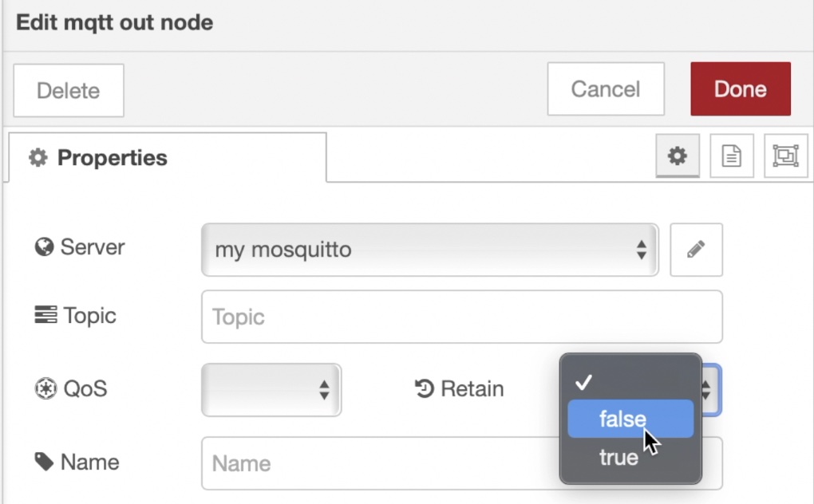Edit the server with the pencil icon
Image resolution: width=814 pixels, height=504 pixels.
696,250
